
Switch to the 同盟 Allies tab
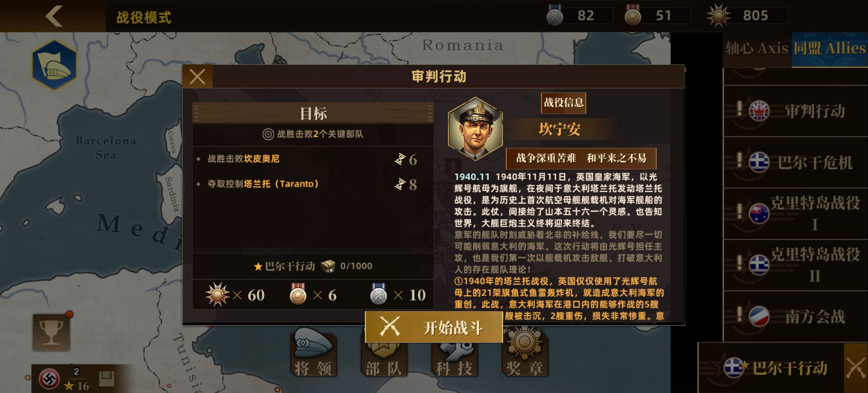click(x=829, y=49)
